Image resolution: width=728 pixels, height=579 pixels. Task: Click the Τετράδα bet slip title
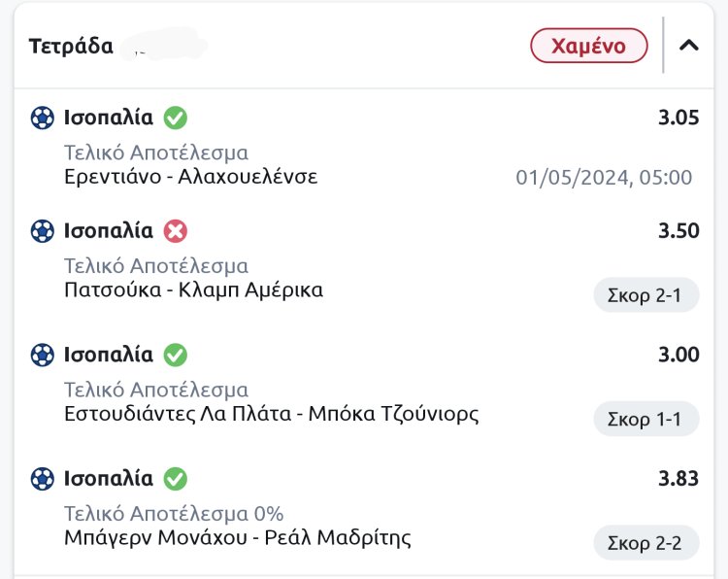pos(71,46)
